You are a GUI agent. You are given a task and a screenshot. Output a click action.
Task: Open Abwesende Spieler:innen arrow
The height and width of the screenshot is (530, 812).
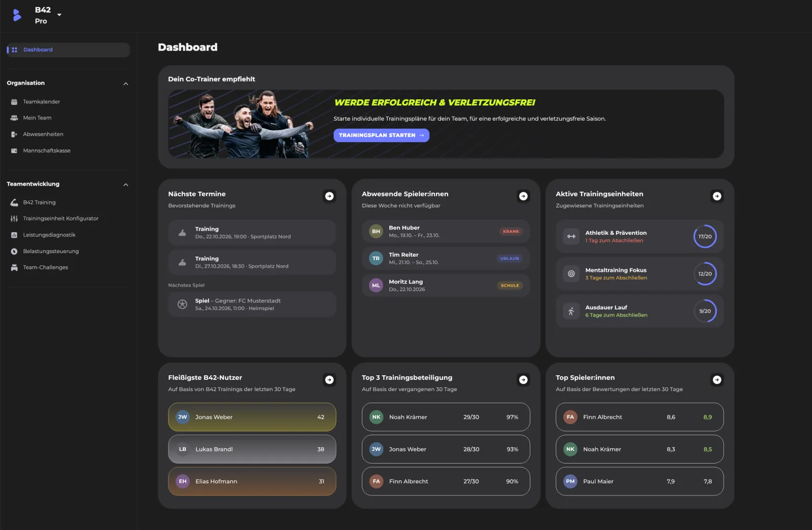pyautogui.click(x=523, y=196)
